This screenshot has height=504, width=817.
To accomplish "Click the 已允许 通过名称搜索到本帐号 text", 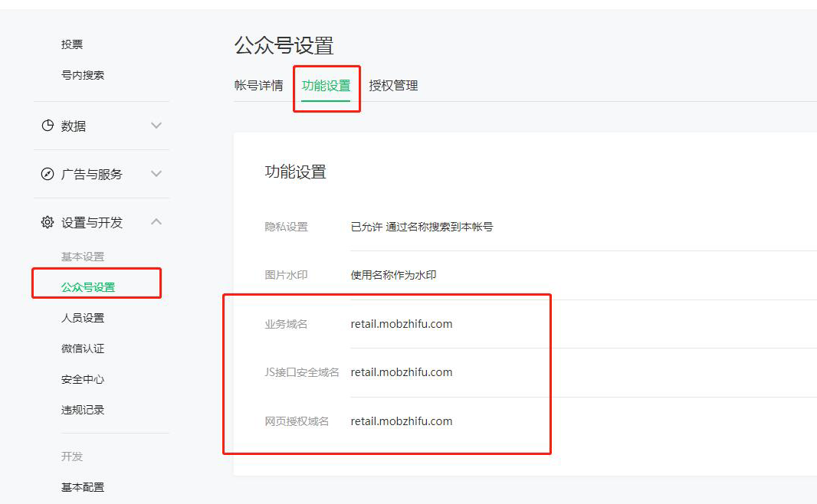I will [x=422, y=227].
